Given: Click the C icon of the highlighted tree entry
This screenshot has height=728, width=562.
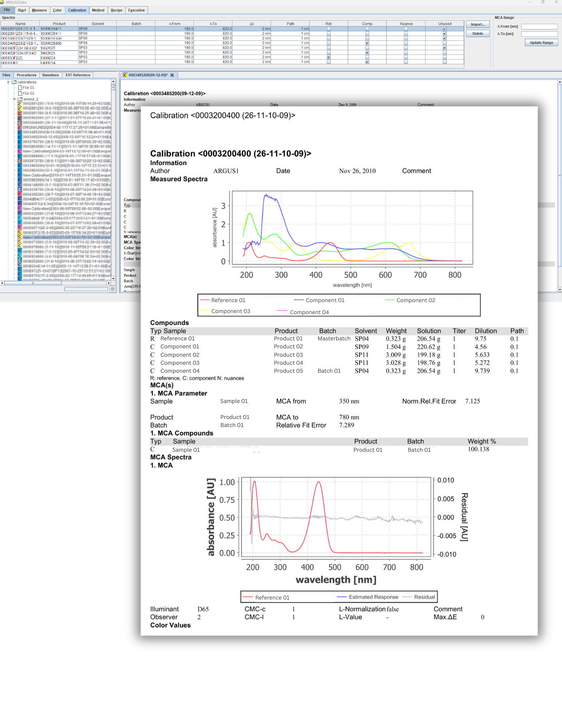Looking at the screenshot, I should coord(20,237).
